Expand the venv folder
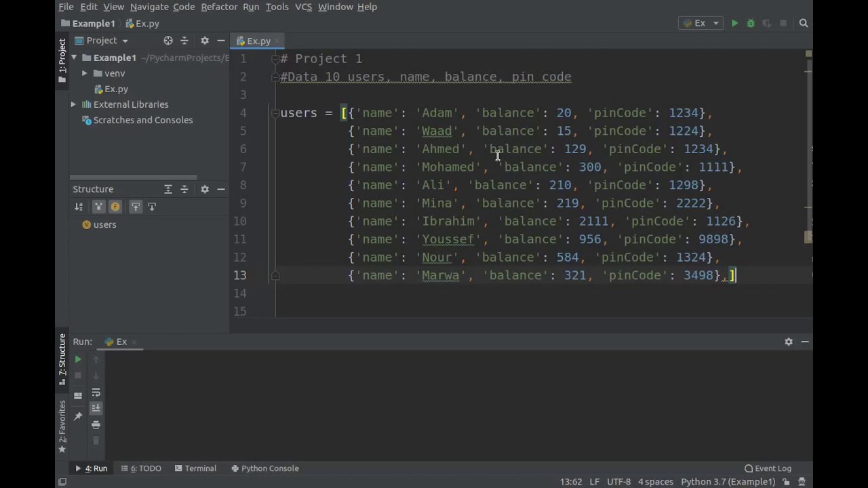This screenshot has height=488, width=868. pyautogui.click(x=84, y=73)
